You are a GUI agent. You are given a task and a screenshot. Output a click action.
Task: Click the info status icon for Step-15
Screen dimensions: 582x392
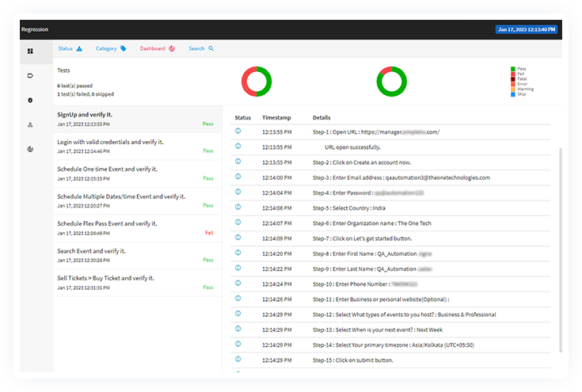[x=238, y=360]
